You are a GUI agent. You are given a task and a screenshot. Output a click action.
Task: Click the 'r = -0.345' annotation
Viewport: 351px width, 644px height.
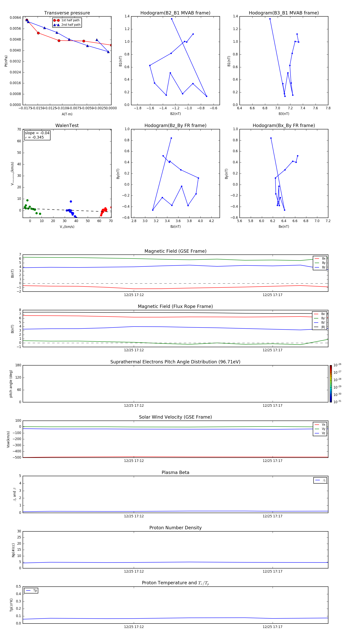(35, 137)
